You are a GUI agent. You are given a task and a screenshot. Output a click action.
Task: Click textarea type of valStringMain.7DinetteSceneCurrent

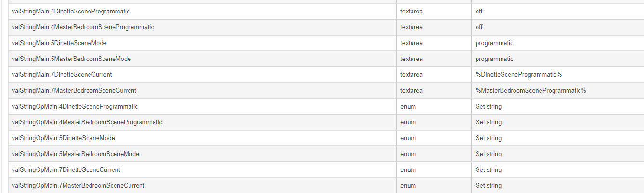(x=412, y=74)
